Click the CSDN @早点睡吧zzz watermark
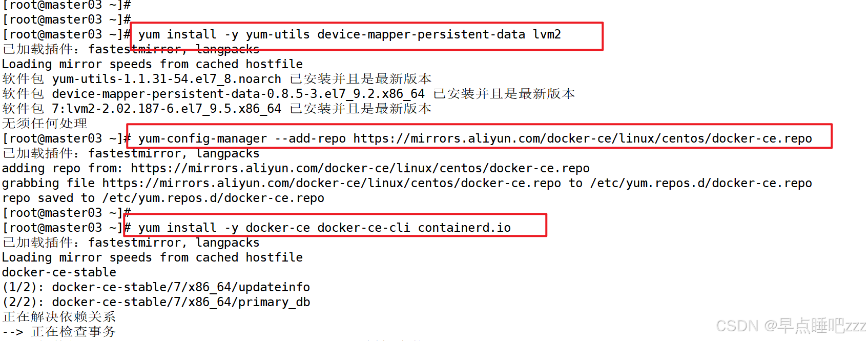Viewport: 868px width, 341px height. click(x=791, y=326)
